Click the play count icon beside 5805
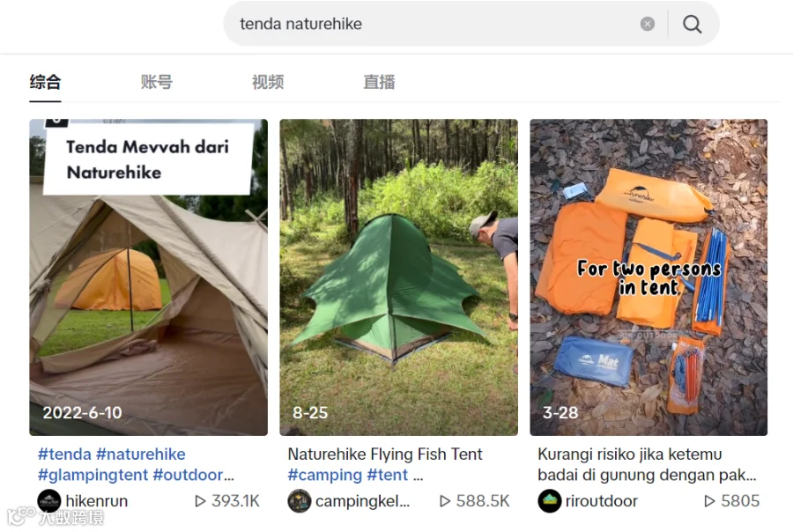The height and width of the screenshot is (532, 793). (x=710, y=501)
